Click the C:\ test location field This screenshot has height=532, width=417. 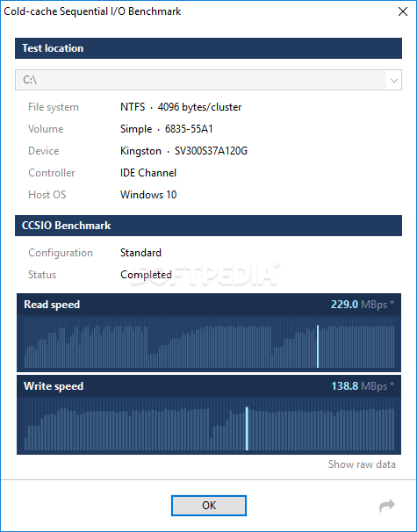(208, 80)
